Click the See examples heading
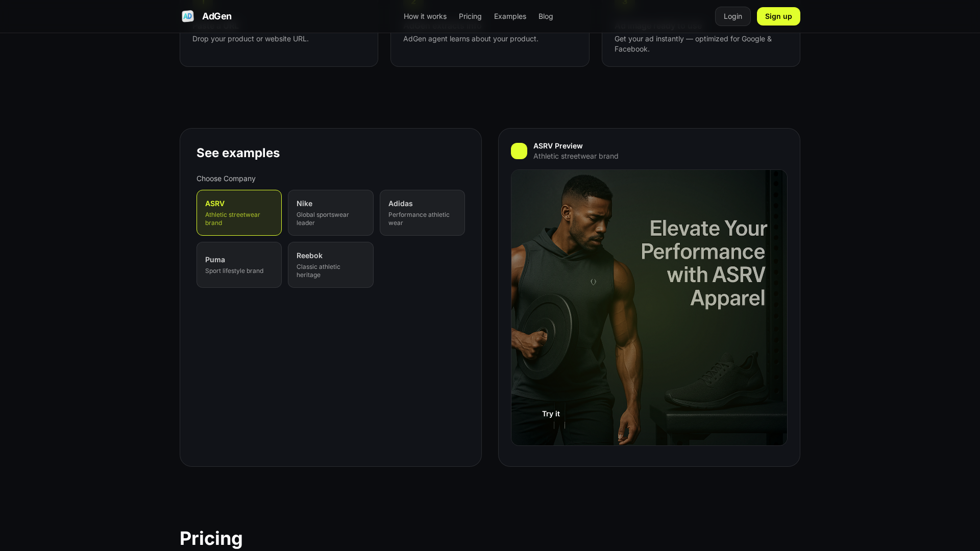The height and width of the screenshot is (551, 980). pyautogui.click(x=238, y=153)
